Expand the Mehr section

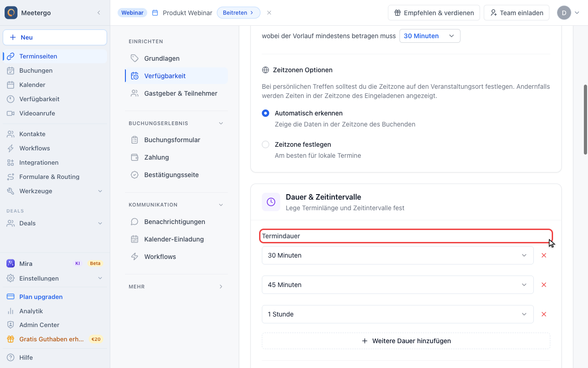coord(221,287)
